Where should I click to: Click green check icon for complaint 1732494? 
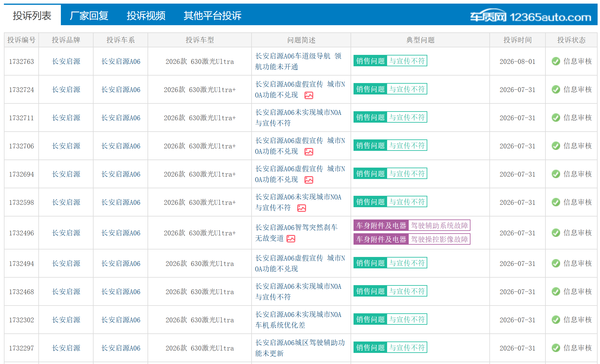click(x=556, y=263)
